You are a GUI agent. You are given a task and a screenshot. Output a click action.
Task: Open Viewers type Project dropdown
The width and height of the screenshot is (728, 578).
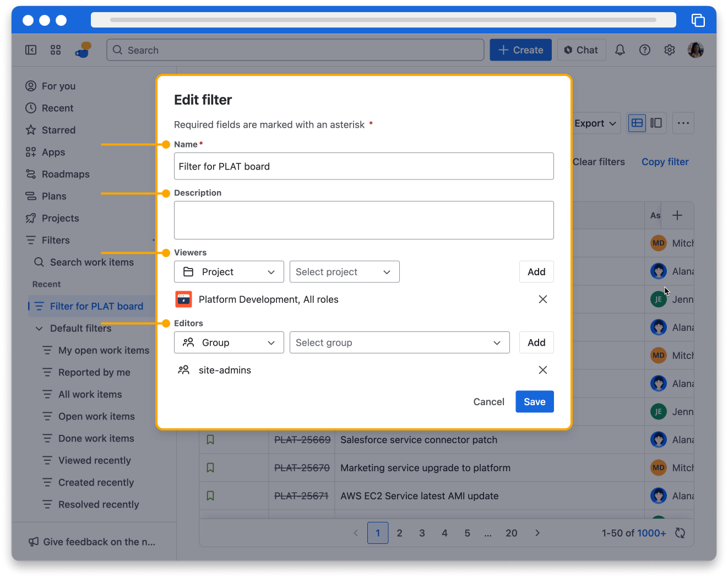(x=229, y=272)
